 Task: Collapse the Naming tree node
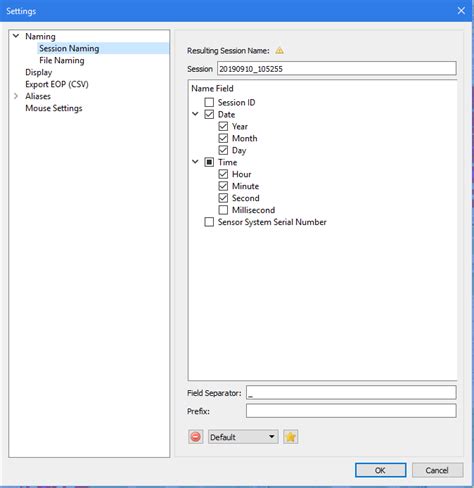tap(16, 36)
